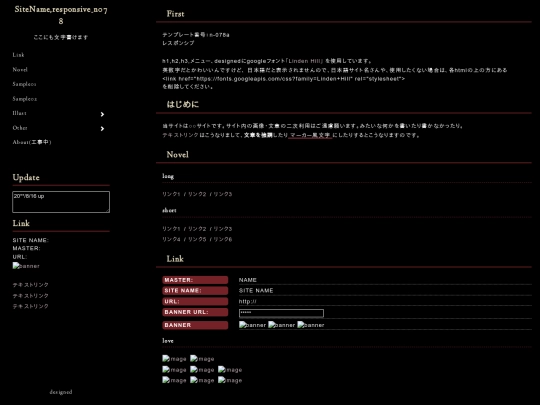
Task: Open third テキストリンク in sidebar
Action: click(31, 306)
